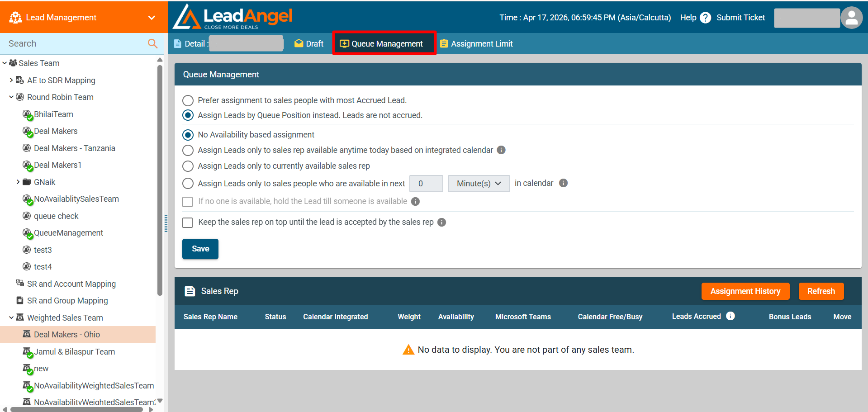Screen dimensions: 868x412
Task: Check 'Keep the sales rep on top' box
Action: [x=187, y=223]
